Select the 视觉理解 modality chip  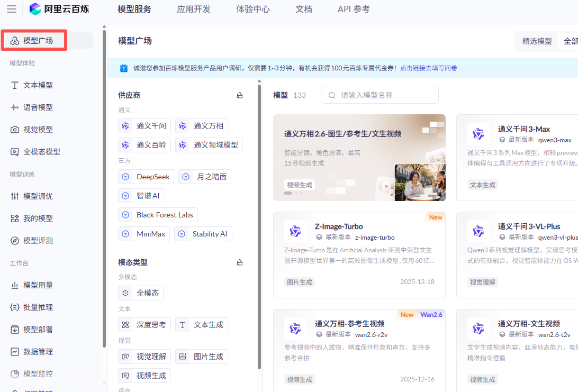click(x=144, y=357)
